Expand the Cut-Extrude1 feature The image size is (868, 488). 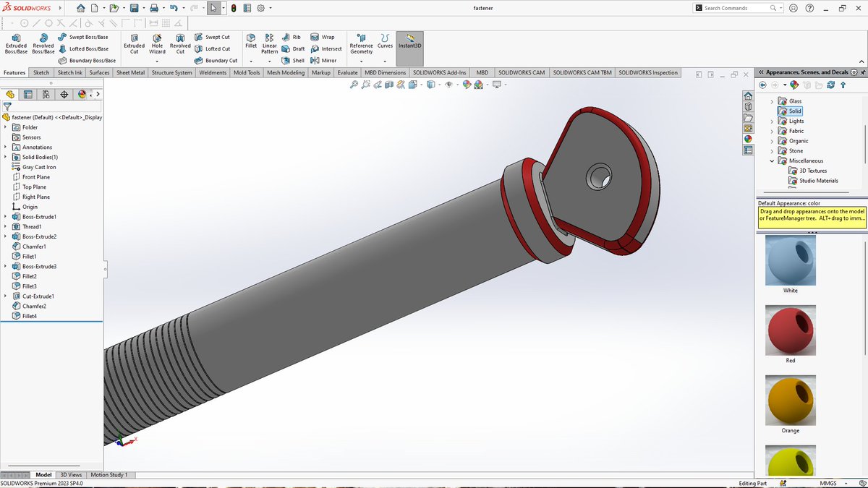click(5, 296)
